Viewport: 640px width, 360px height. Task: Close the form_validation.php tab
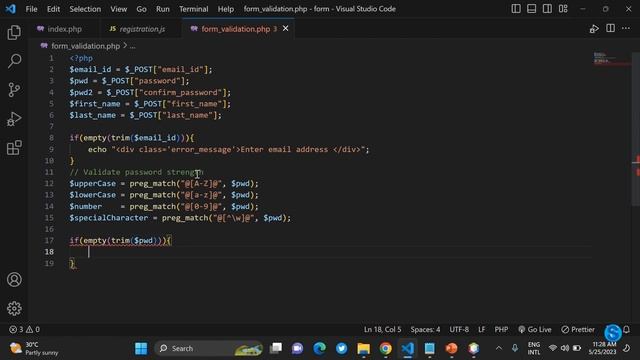286,29
